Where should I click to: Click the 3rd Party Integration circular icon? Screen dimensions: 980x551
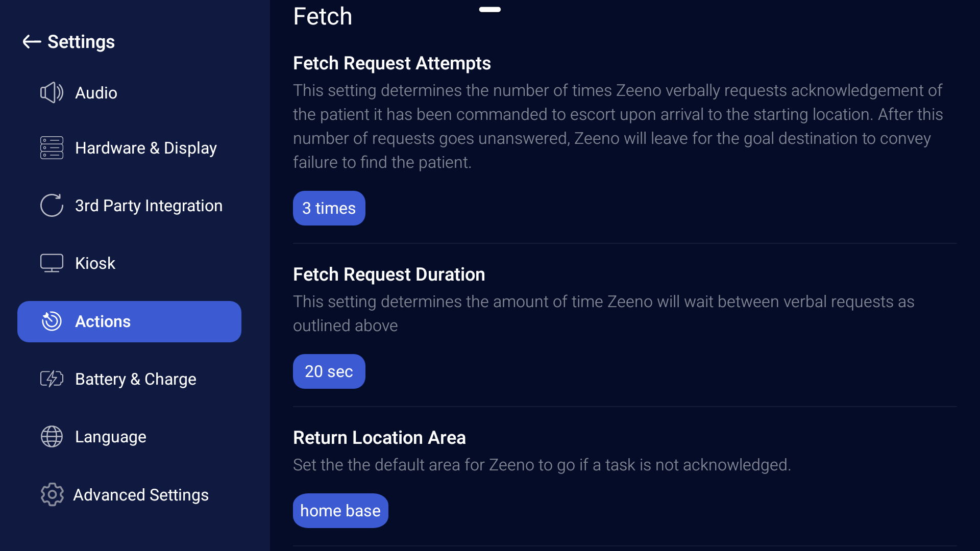[52, 206]
